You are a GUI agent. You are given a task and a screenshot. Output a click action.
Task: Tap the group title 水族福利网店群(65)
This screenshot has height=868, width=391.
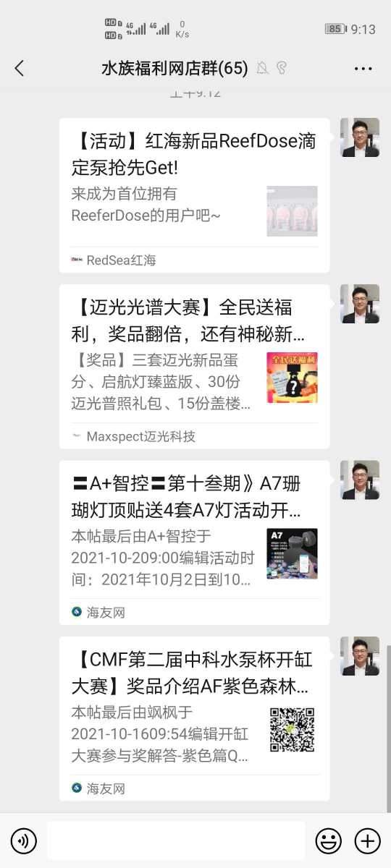[x=175, y=69]
